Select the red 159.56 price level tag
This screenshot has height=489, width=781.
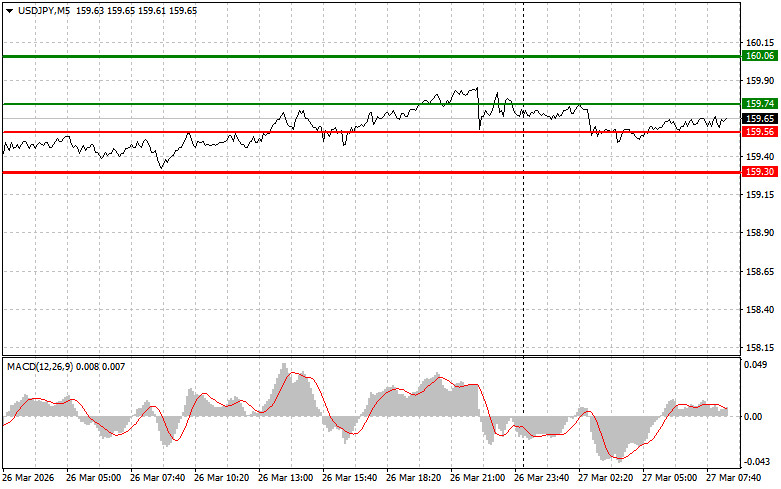coord(760,132)
